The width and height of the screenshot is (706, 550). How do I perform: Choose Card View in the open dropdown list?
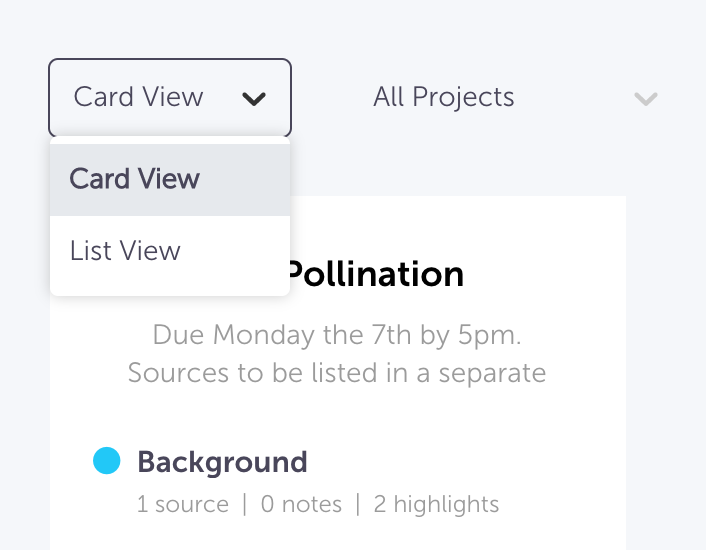[x=170, y=179]
